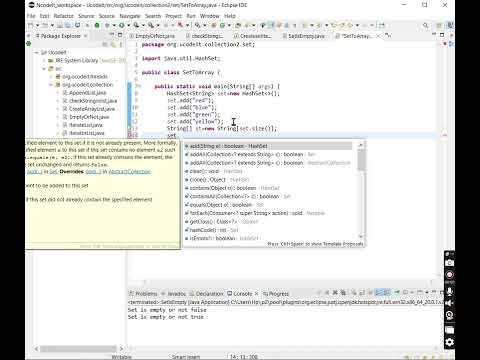Click Remove Launch X icon in Console toolbar
The width and height of the screenshot is (480, 360).
335,293
